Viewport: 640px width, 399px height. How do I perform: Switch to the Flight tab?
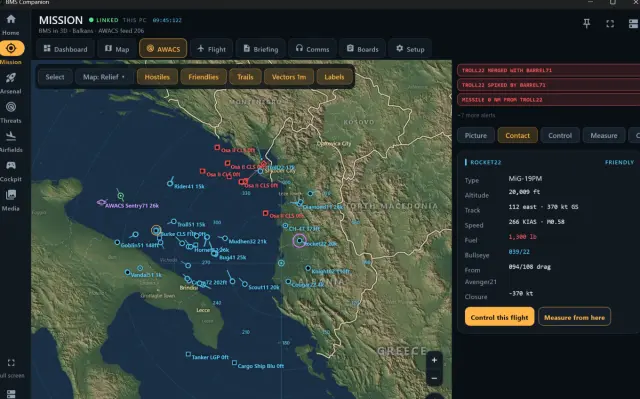pyautogui.click(x=211, y=49)
